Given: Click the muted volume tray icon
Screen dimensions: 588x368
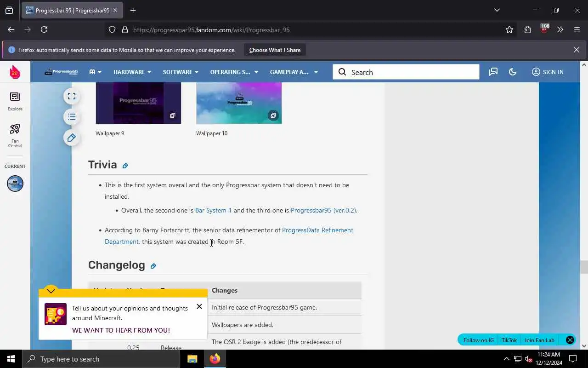Looking at the screenshot, I should (x=529, y=359).
